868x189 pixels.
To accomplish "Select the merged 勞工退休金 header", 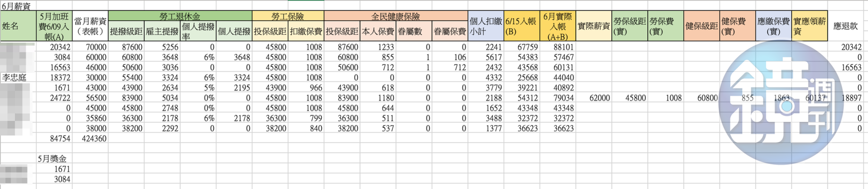I will coord(180,16).
